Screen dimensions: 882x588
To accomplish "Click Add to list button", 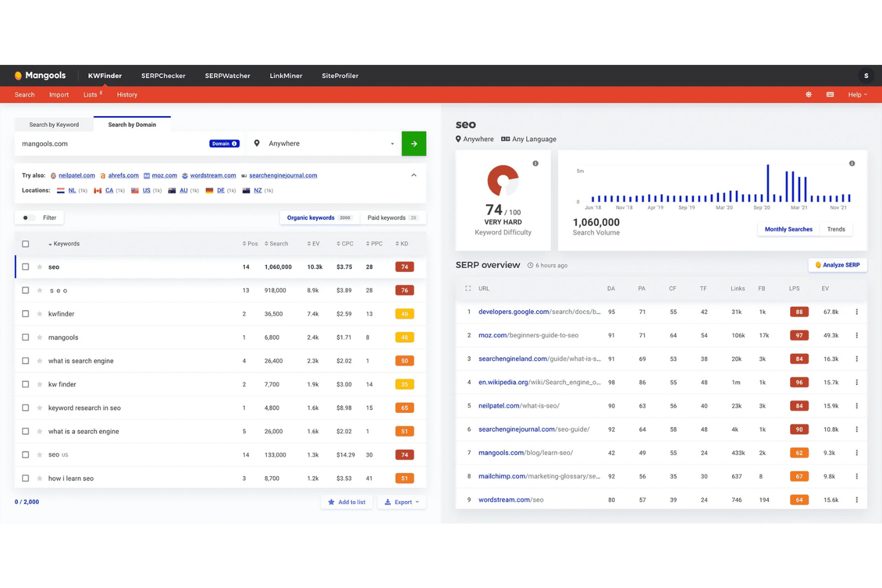I will 347,502.
